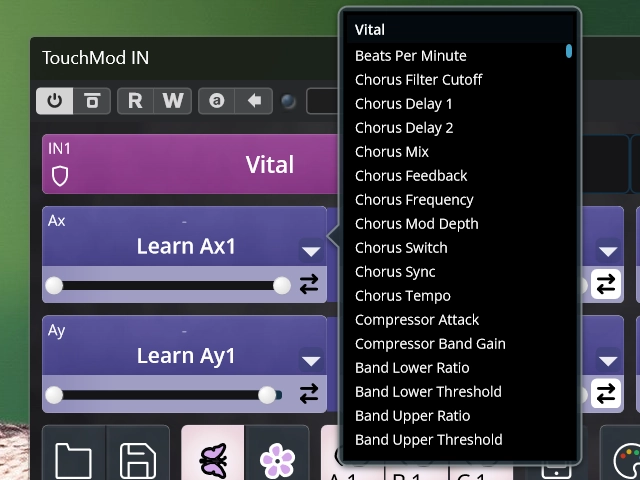640x480 pixels.
Task: Choose Chorus Delay 2 parameter
Action: [x=460, y=128]
